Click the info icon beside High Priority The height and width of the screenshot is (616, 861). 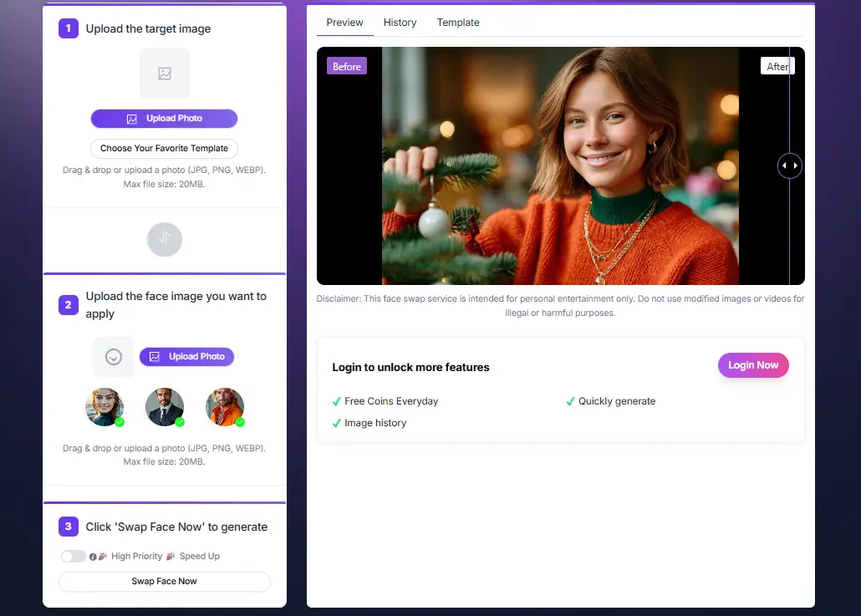[x=93, y=557]
